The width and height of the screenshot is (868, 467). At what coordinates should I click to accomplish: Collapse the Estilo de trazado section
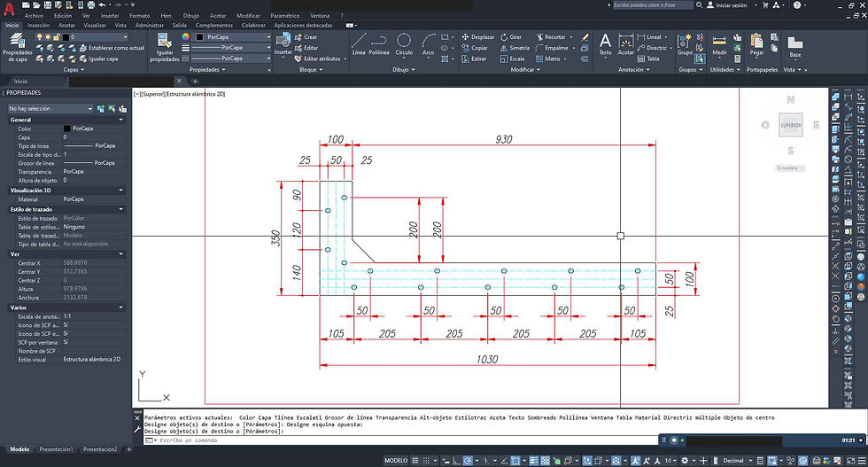120,209
